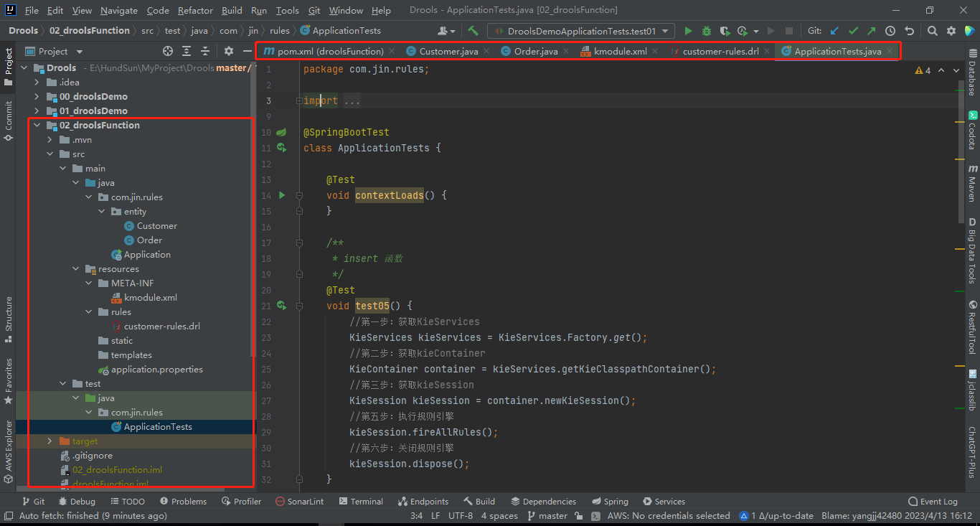Click the Git Commit green checkmark
Viewport: 980px width, 526px height.
(x=853, y=31)
